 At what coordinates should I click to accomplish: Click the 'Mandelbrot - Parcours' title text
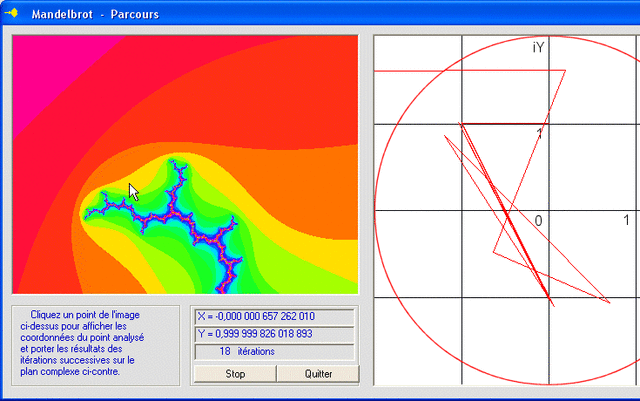tap(95, 14)
